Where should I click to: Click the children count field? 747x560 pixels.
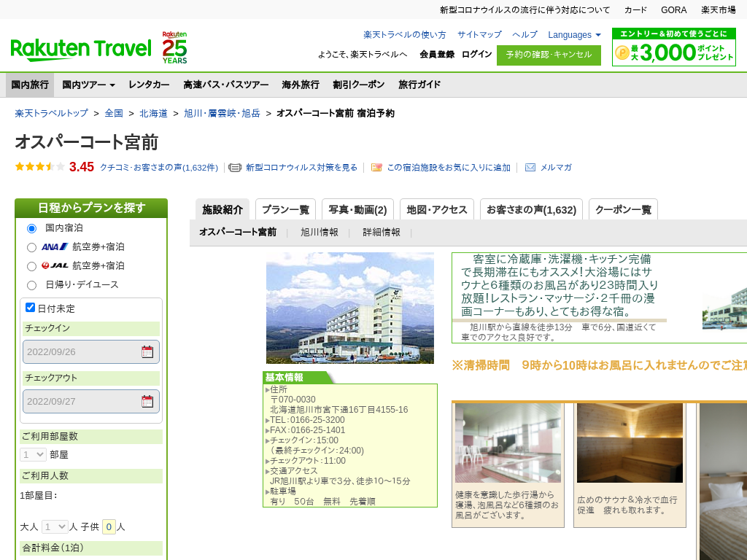[x=109, y=527]
